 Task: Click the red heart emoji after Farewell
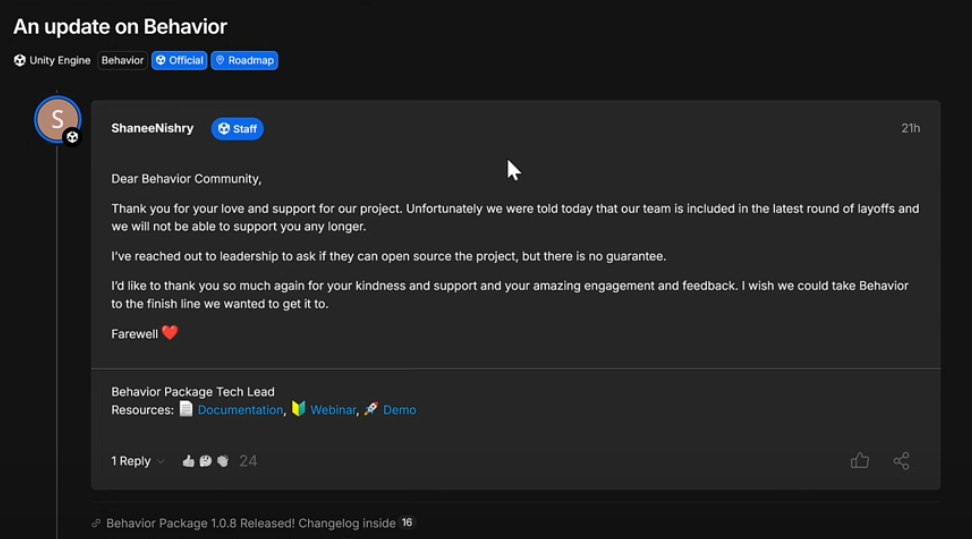(170, 333)
